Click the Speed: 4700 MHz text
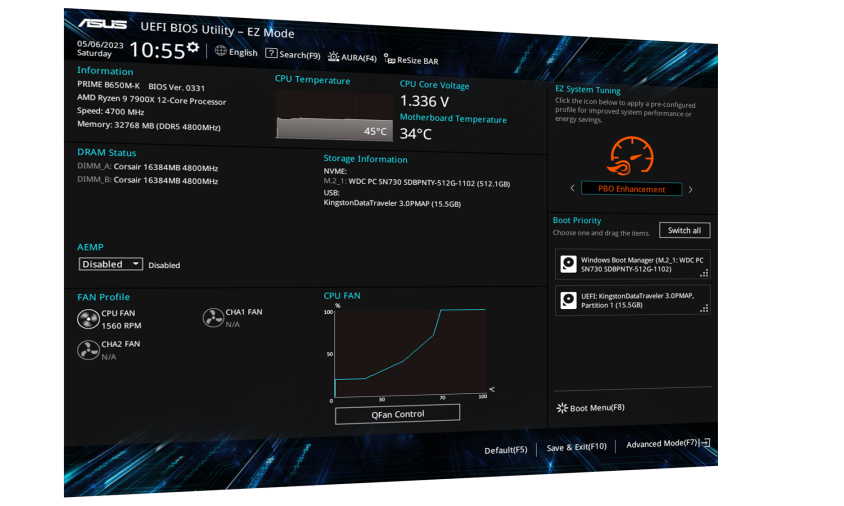844x506 pixels. pos(110,111)
